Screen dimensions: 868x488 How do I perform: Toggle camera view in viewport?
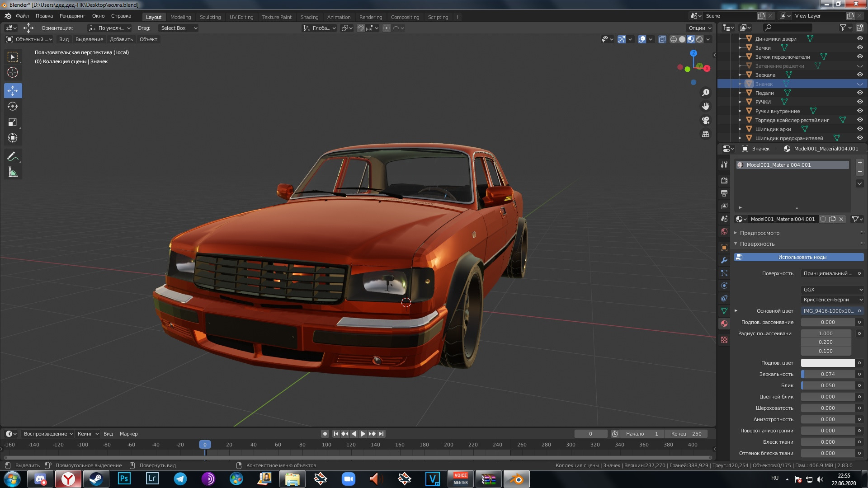coord(705,121)
